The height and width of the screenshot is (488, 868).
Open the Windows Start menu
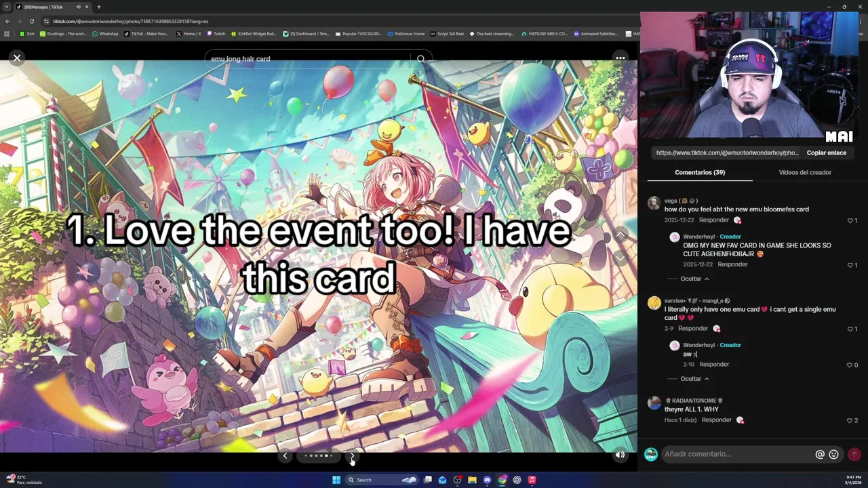pyautogui.click(x=336, y=480)
